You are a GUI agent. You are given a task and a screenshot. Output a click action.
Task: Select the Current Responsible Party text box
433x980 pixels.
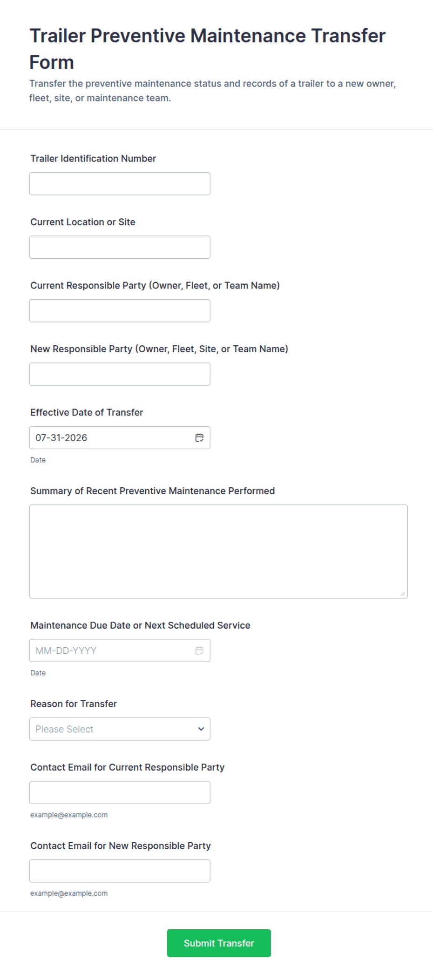coord(120,310)
